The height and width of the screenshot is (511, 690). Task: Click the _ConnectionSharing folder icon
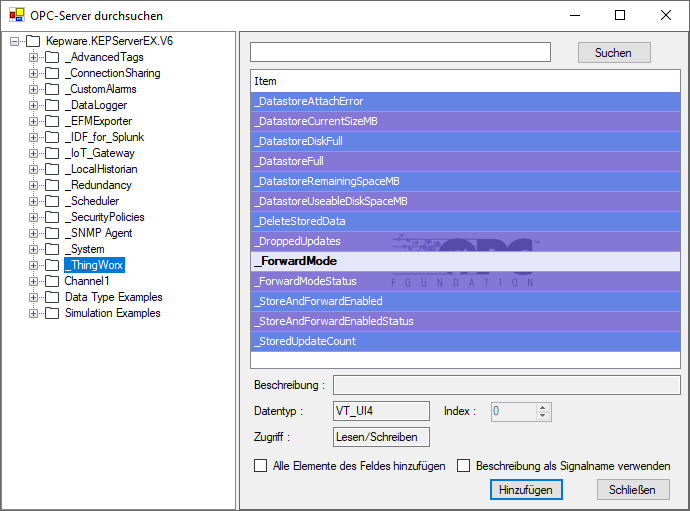(x=52, y=73)
